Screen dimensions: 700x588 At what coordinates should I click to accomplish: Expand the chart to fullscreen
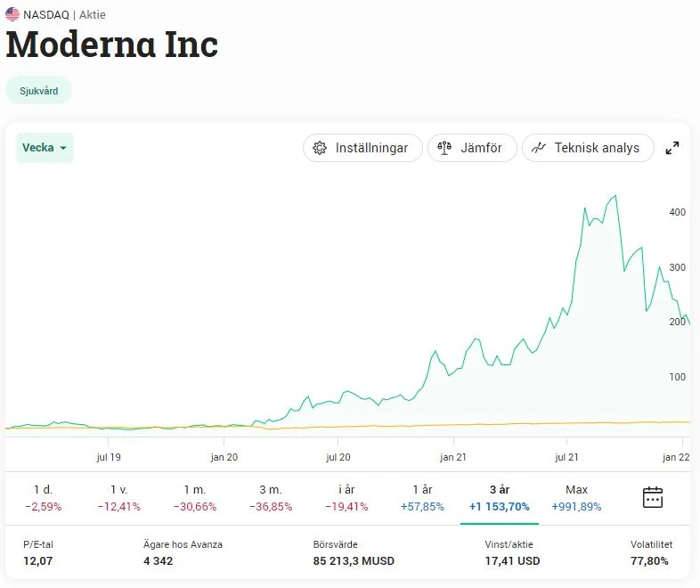(x=673, y=148)
